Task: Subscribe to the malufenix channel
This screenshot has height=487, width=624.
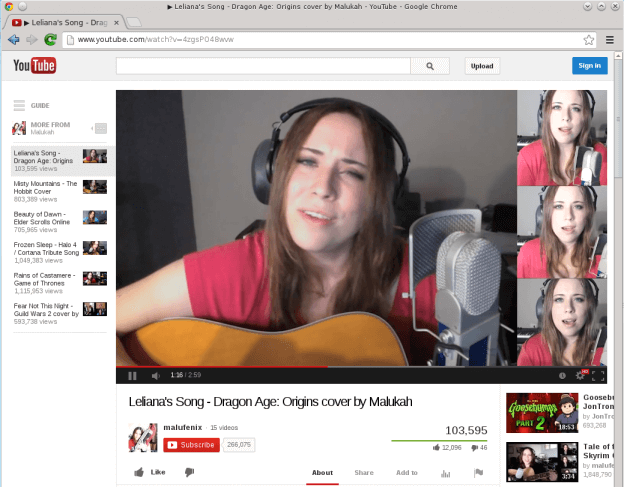Action: 191,445
